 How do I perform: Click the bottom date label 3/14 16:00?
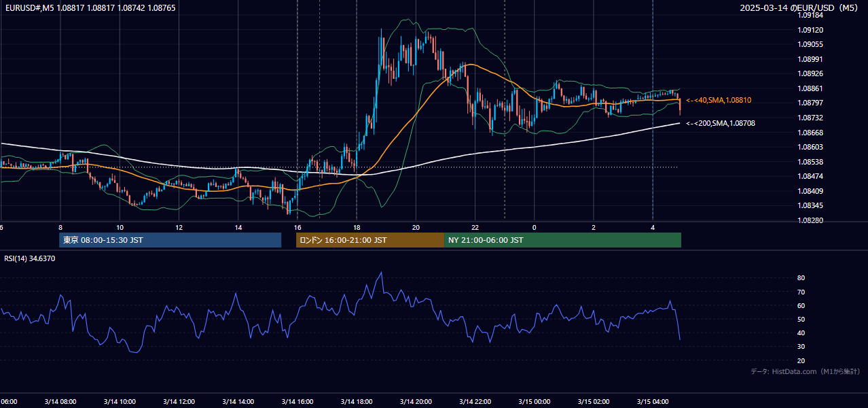tap(297, 401)
